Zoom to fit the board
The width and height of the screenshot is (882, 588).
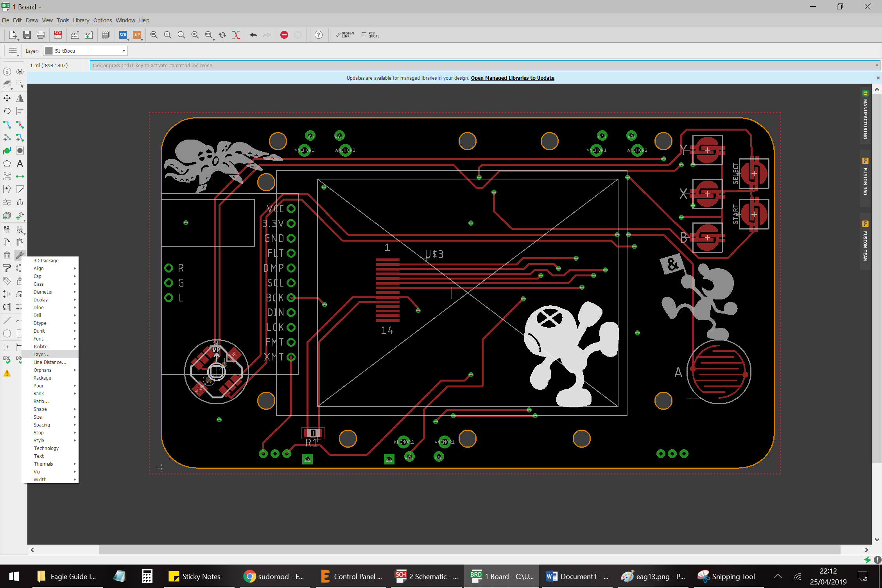[154, 35]
